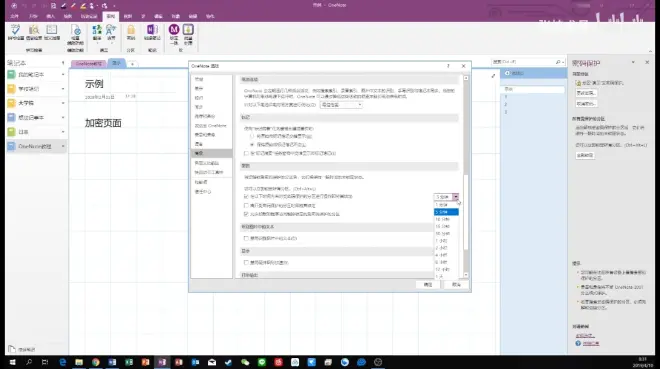Switch to the 历史记录 ribbon tab

pos(89,16)
